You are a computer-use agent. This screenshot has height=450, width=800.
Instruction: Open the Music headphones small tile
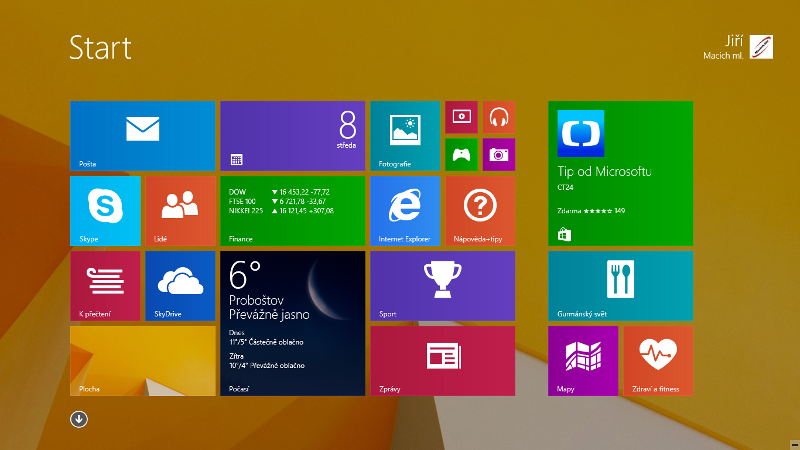click(x=499, y=117)
